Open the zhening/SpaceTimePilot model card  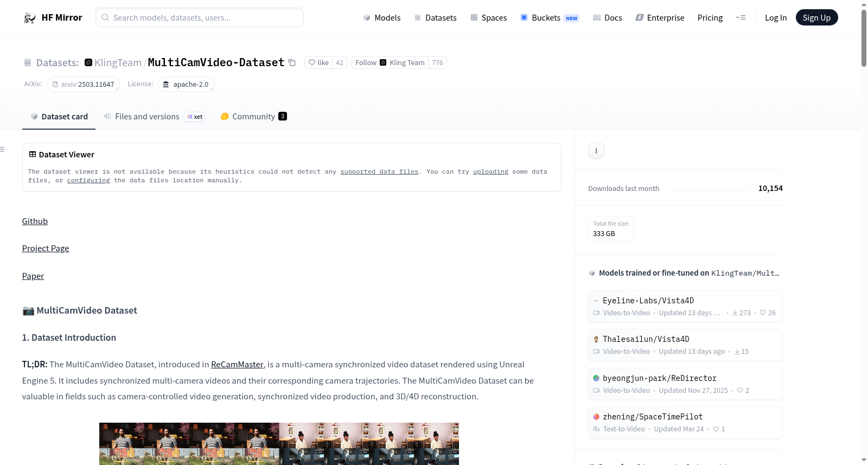pyautogui.click(x=685, y=423)
